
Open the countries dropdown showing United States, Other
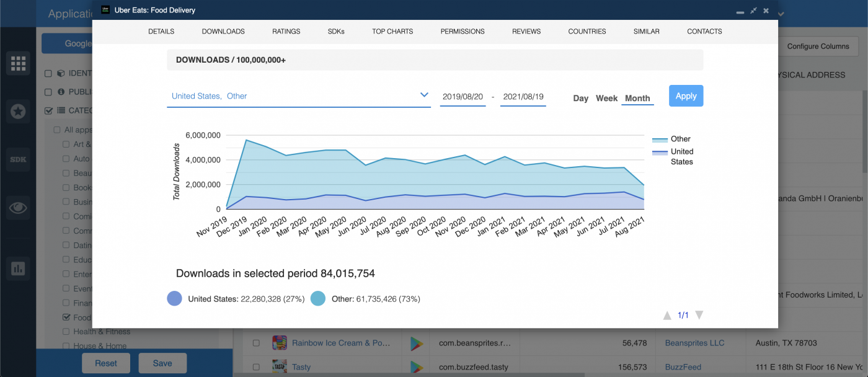(x=299, y=96)
